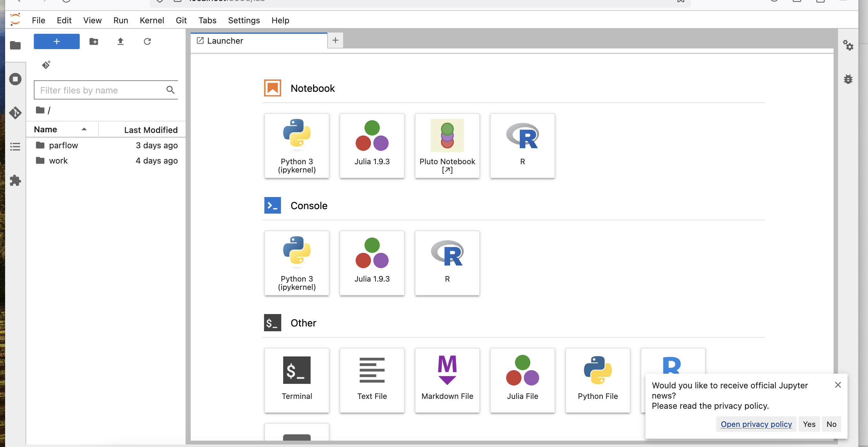
Task: Add a new tab with plus button
Action: [335, 40]
